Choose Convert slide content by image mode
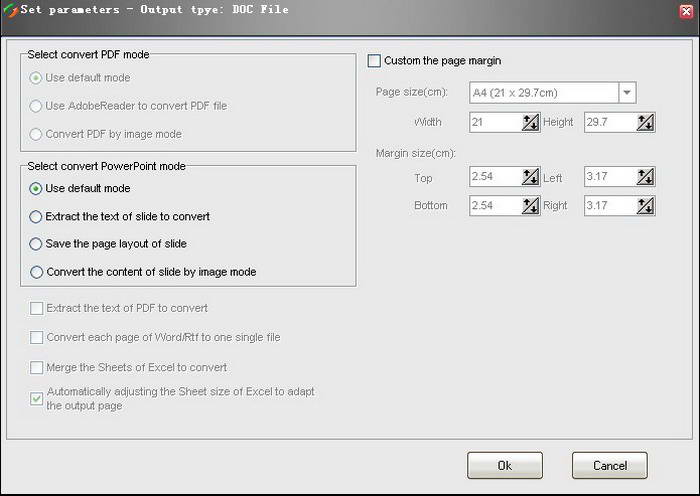The image size is (700, 496). [x=37, y=272]
